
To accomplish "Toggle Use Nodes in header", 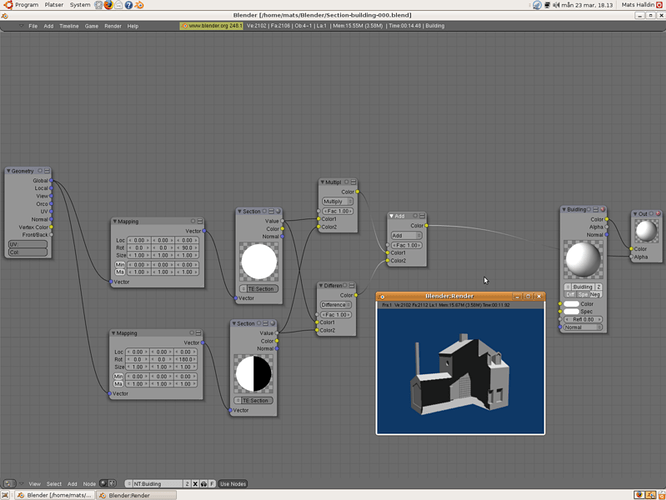I will click(x=233, y=483).
